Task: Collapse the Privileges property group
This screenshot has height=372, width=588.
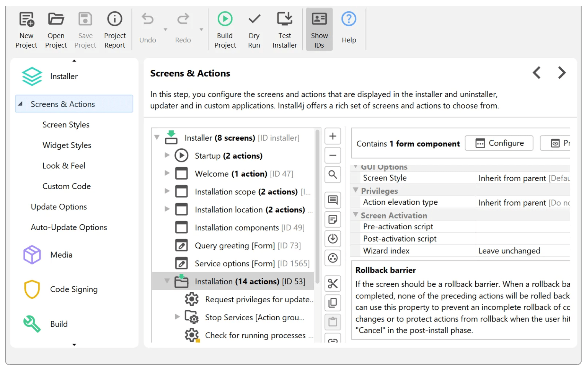Action: (356, 190)
